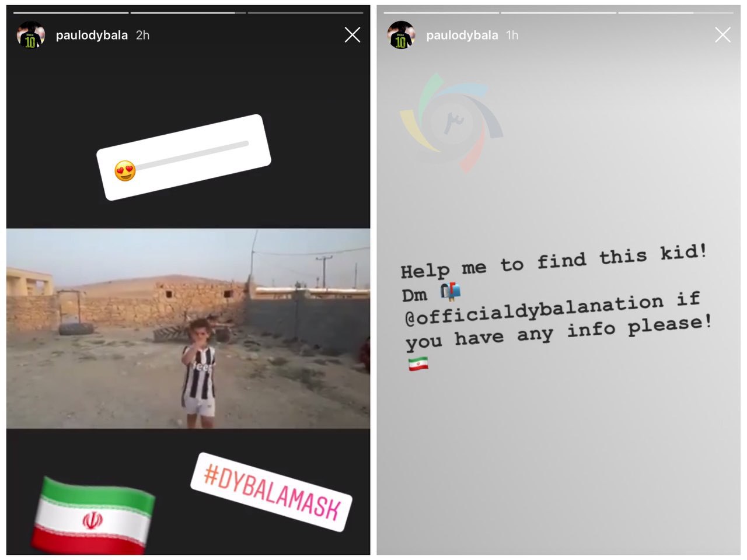This screenshot has width=747, height=560.
Task: Tap the kid video thumbnail
Action: pyautogui.click(x=188, y=328)
